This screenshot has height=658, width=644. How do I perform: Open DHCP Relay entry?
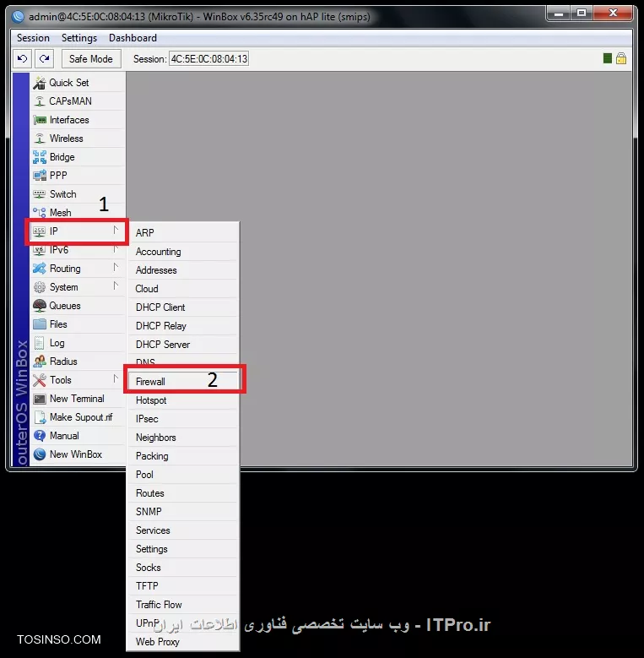[183, 326]
